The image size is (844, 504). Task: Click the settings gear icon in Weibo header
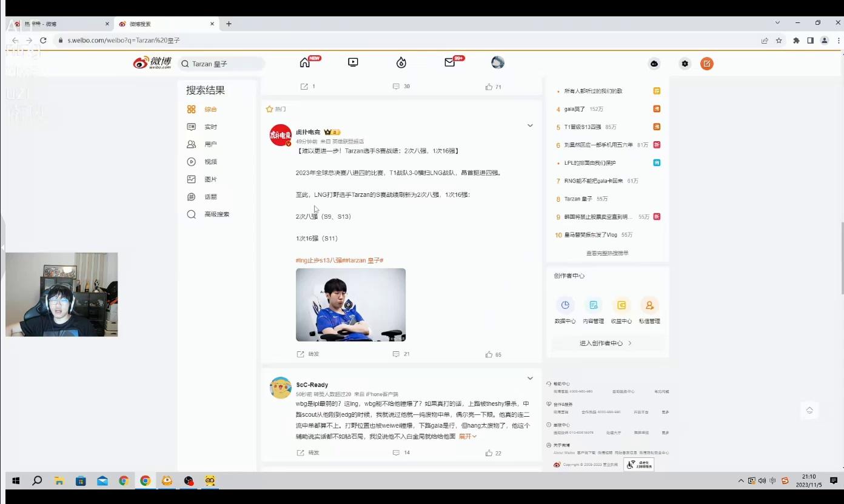(685, 64)
